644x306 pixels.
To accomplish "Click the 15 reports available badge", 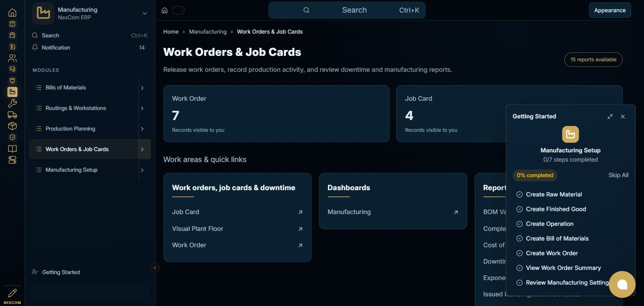I will [x=593, y=60].
